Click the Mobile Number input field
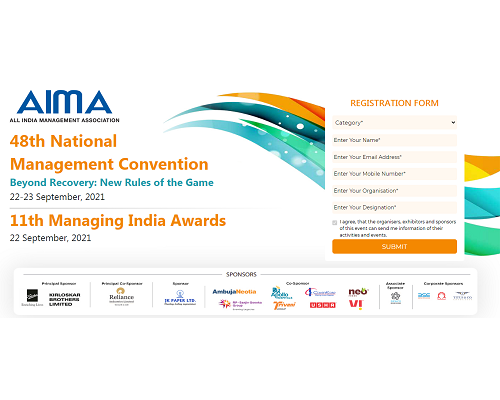Image resolution: width=500 pixels, height=400 pixels. tap(394, 174)
